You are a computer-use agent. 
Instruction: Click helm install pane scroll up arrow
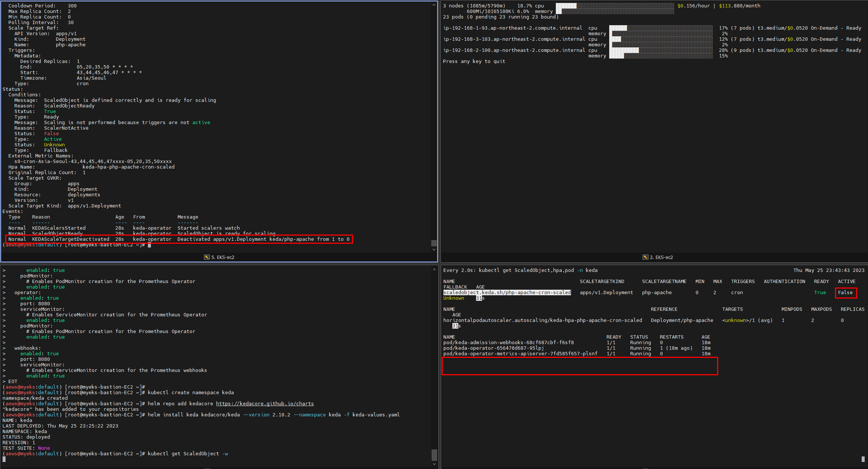[434, 269]
